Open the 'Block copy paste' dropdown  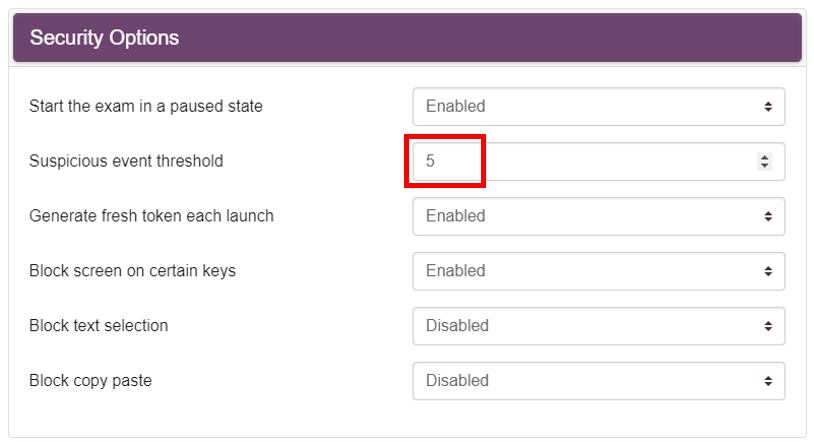point(599,381)
